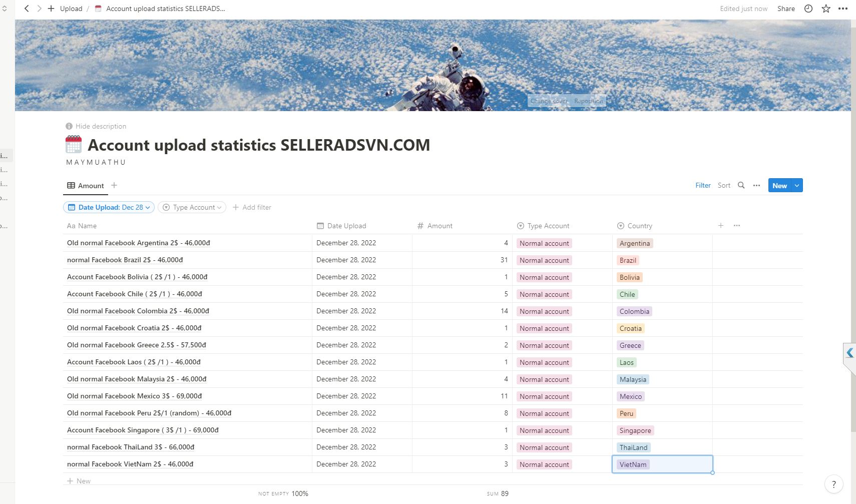Open the Singapore 3$ account entry
This screenshot has height=504, width=856.
pyautogui.click(x=143, y=430)
